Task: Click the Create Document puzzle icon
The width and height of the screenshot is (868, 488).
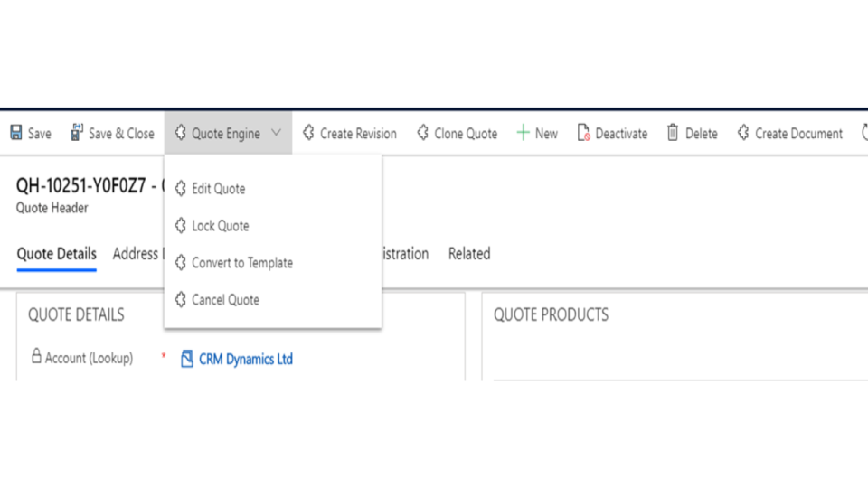Action: pyautogui.click(x=743, y=133)
